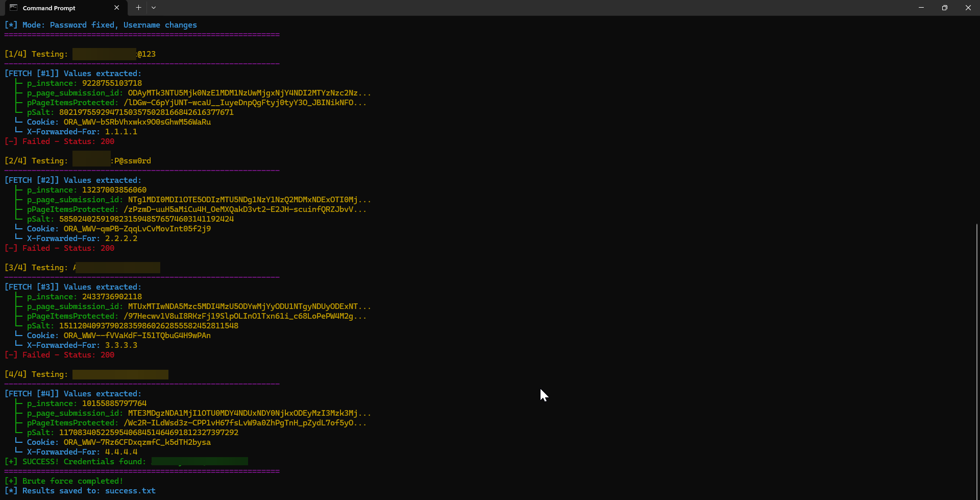Click the 'Brute force completed!' line

tap(64, 481)
